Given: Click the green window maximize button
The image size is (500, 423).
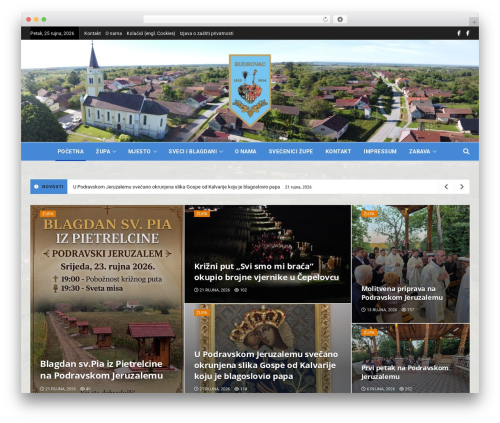Looking at the screenshot, I should click(x=44, y=19).
